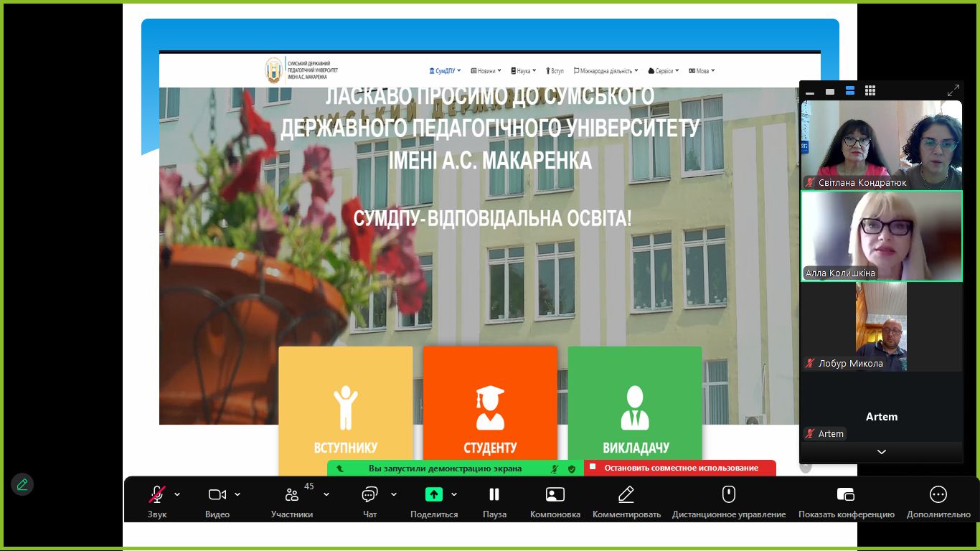Open the Вступ website menu item
Viewport: 980px width, 551px height.
(x=555, y=71)
